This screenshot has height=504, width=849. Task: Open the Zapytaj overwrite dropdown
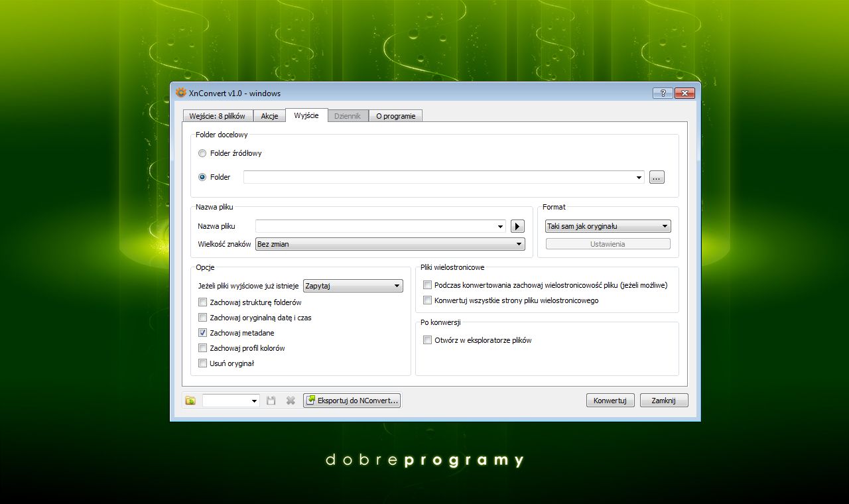coord(353,286)
